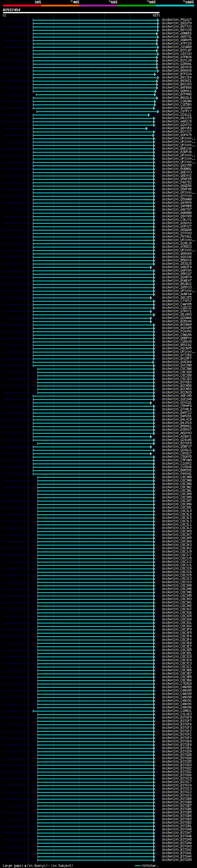Click the cyan alignment bar for UniRef100_P51427
The height and width of the screenshot is (868, 197).
click(96, 20)
